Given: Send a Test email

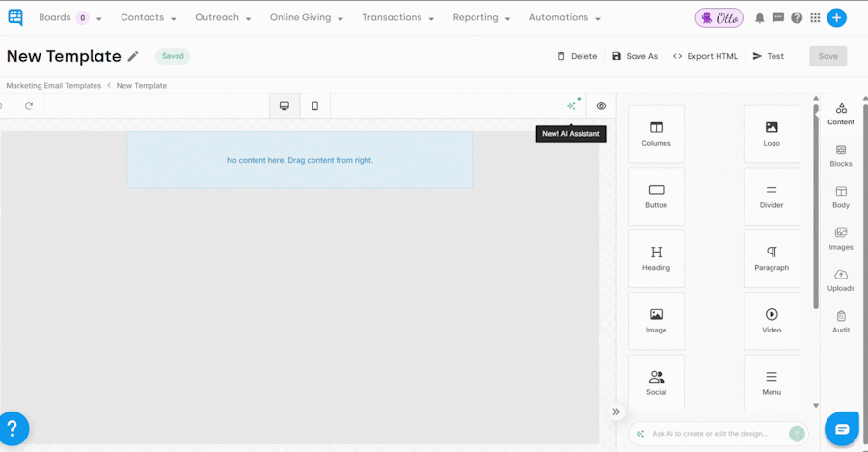Looking at the screenshot, I should [769, 56].
